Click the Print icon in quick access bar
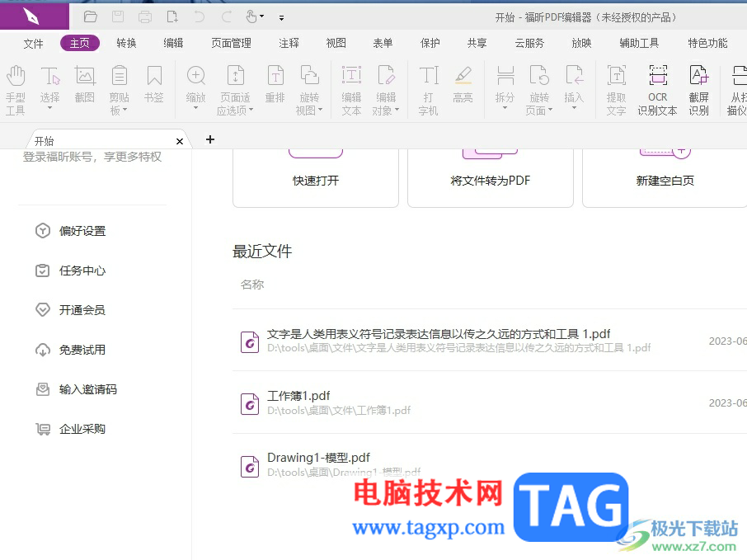 [145, 17]
